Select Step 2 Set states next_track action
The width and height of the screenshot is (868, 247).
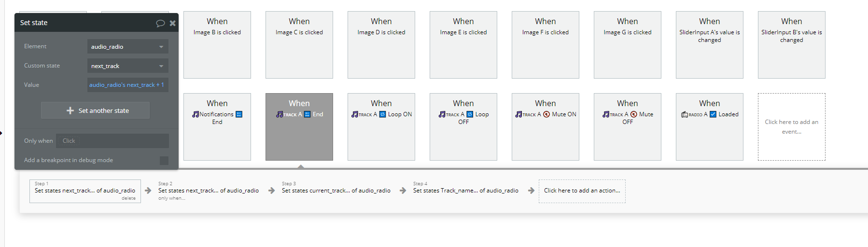tap(209, 191)
